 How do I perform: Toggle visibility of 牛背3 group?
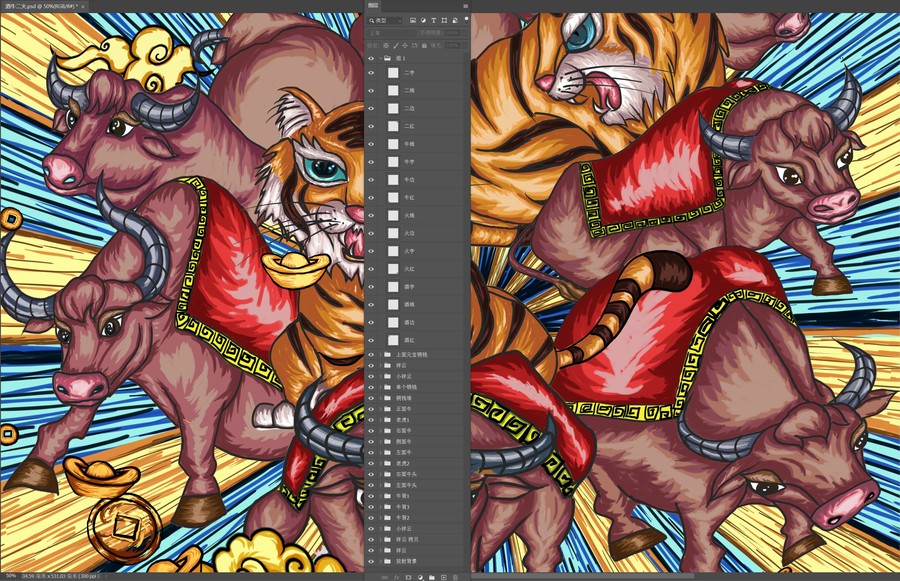371,507
